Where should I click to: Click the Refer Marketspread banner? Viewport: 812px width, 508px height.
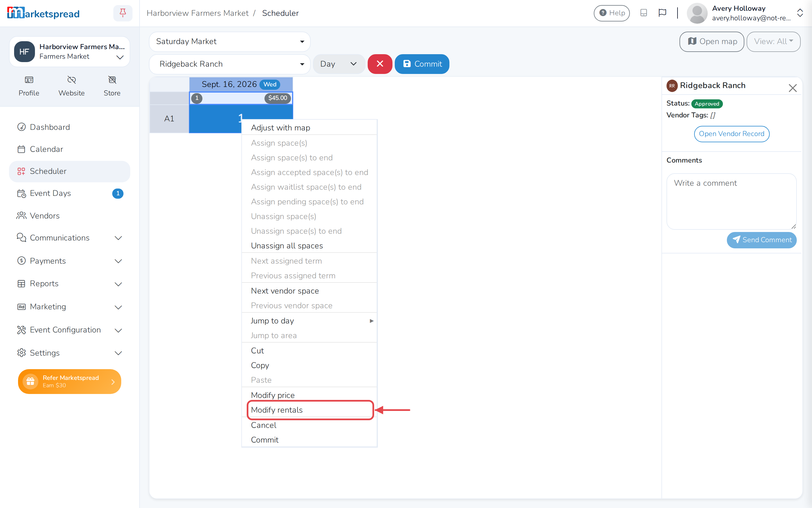(69, 381)
